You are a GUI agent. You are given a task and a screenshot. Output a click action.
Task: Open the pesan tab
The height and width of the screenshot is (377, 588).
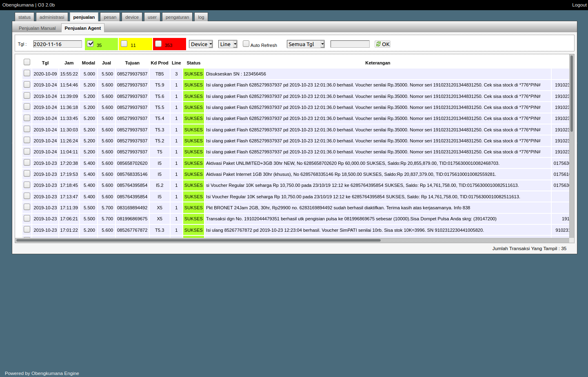(x=110, y=17)
